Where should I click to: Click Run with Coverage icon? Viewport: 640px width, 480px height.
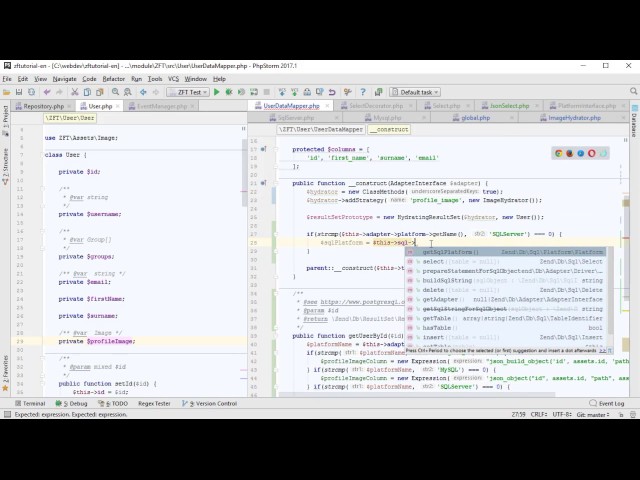click(x=241, y=92)
